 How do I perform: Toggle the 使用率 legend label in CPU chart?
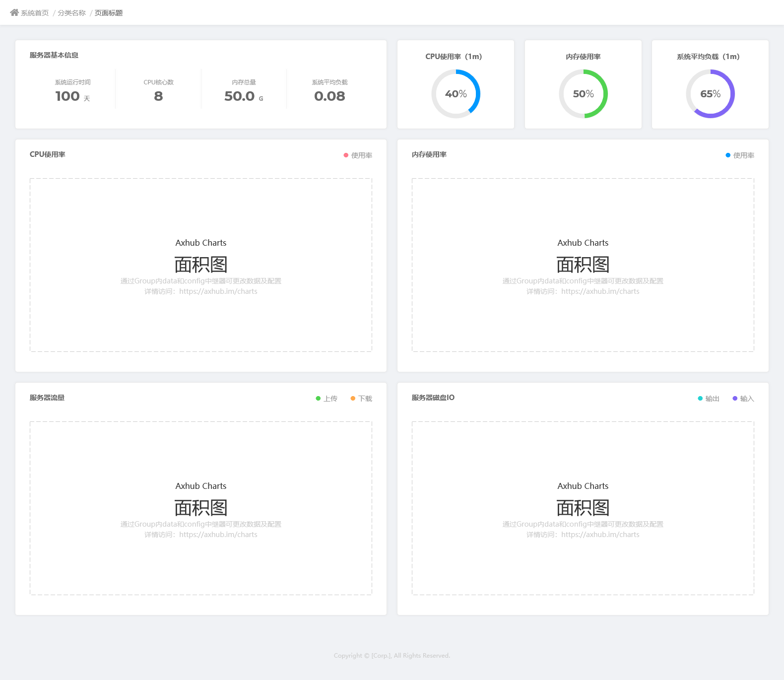point(362,155)
